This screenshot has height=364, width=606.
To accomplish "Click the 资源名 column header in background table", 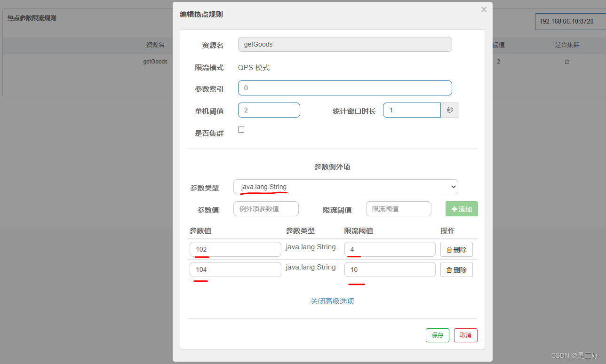I will coord(155,45).
